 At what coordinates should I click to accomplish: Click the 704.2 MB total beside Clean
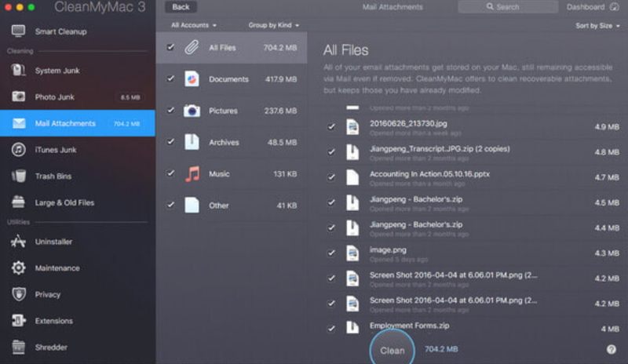tap(441, 349)
